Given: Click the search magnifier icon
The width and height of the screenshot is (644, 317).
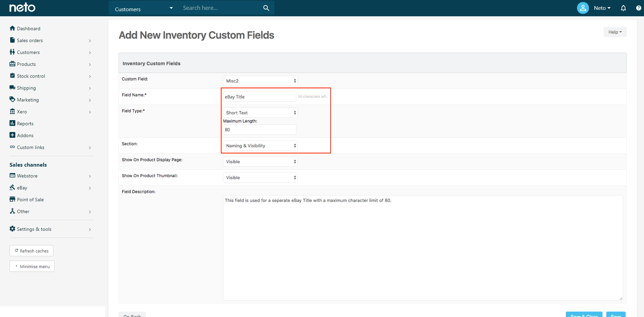Looking at the screenshot, I should click(266, 8).
